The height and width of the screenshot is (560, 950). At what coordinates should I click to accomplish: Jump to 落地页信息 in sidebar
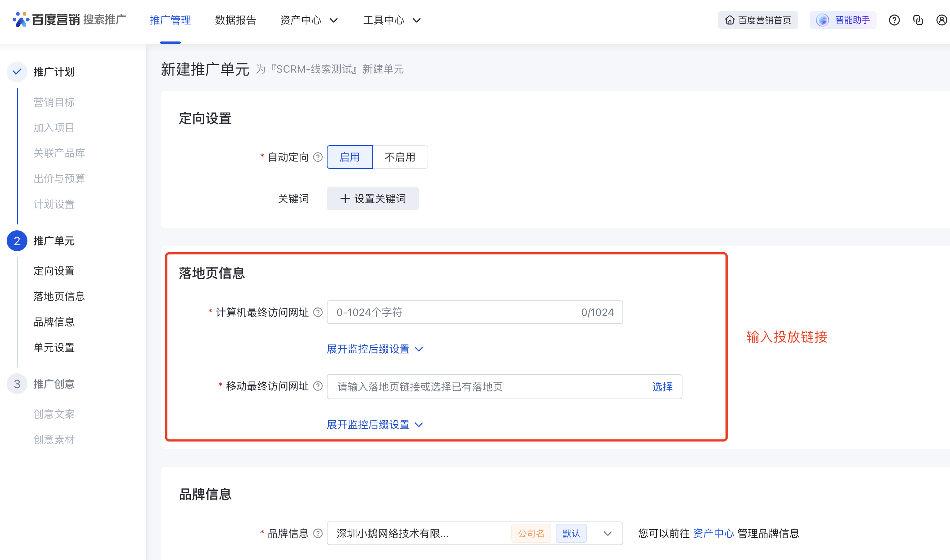[x=59, y=296]
